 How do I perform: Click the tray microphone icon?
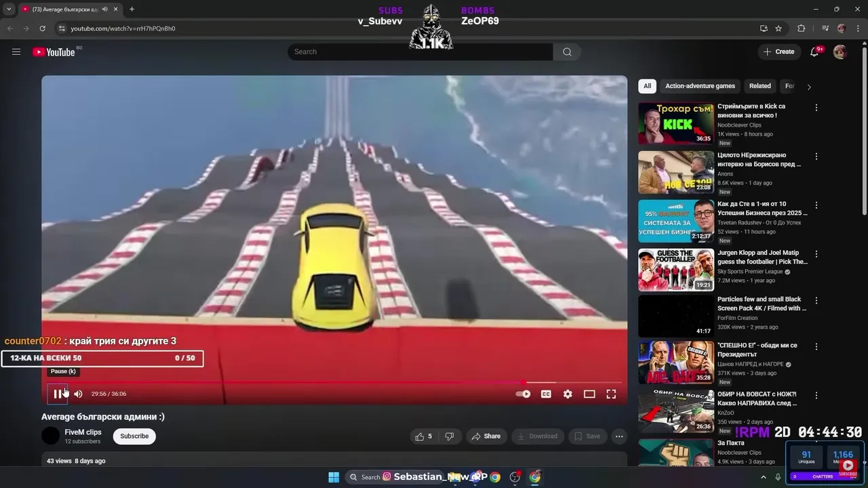(x=778, y=477)
